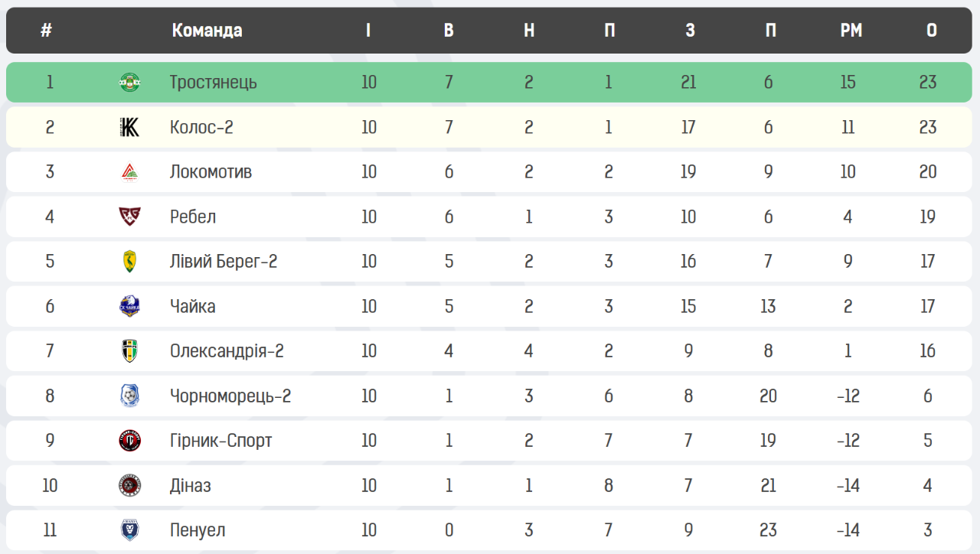The image size is (980, 554).
Task: Click the Діназ team logo
Action: click(x=130, y=485)
